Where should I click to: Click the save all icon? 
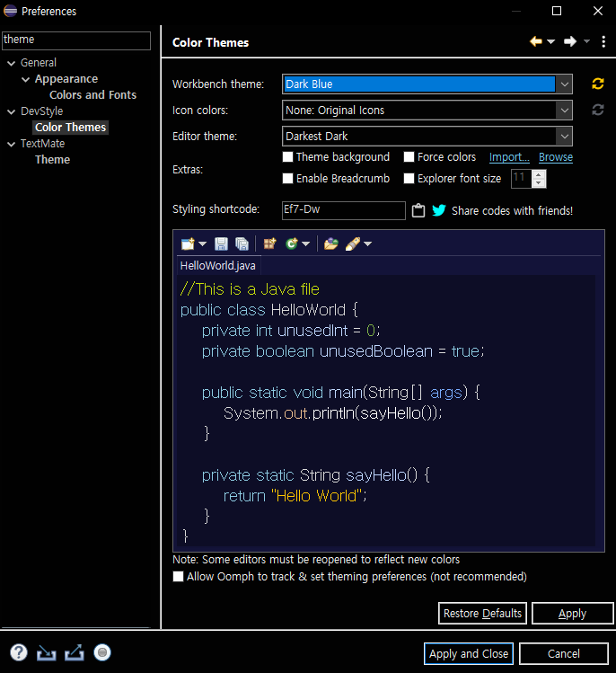[242, 244]
